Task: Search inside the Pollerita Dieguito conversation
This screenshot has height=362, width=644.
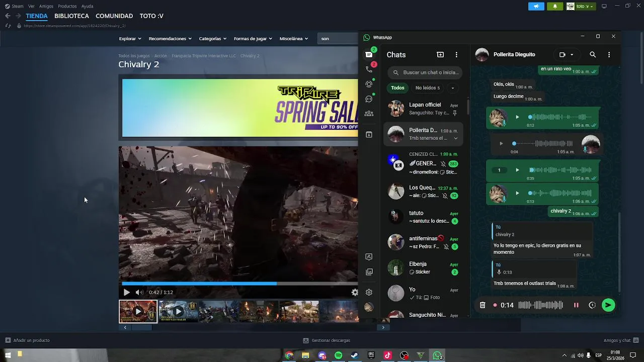Action: click(593, 54)
